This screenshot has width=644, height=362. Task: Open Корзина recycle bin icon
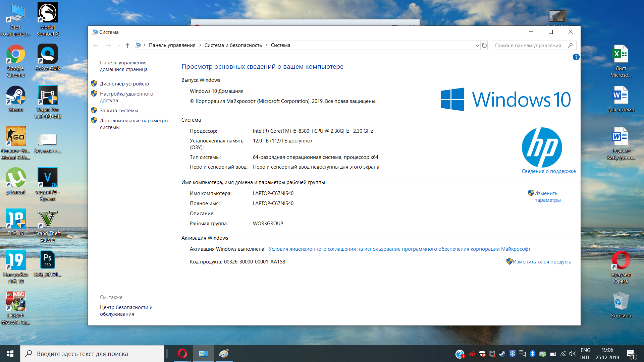click(x=621, y=305)
